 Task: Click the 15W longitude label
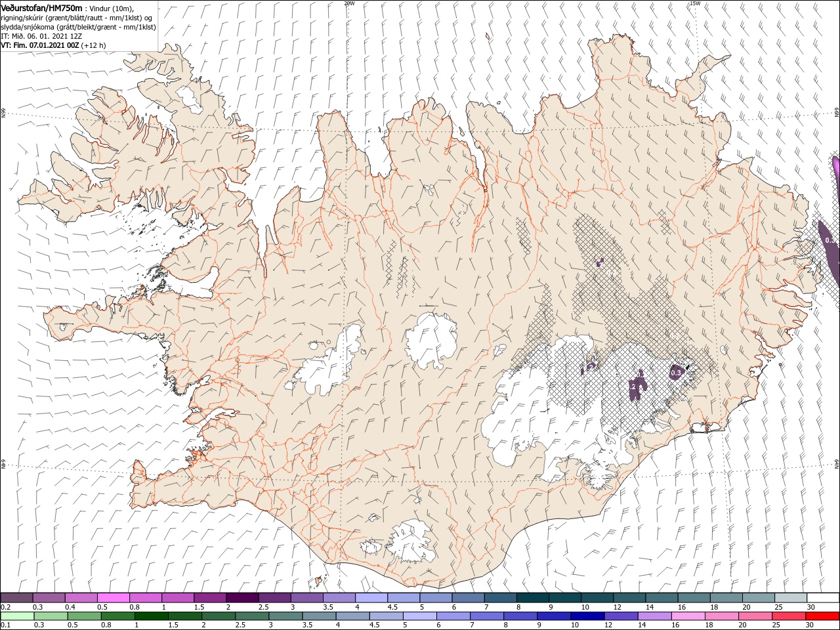tap(695, 3)
